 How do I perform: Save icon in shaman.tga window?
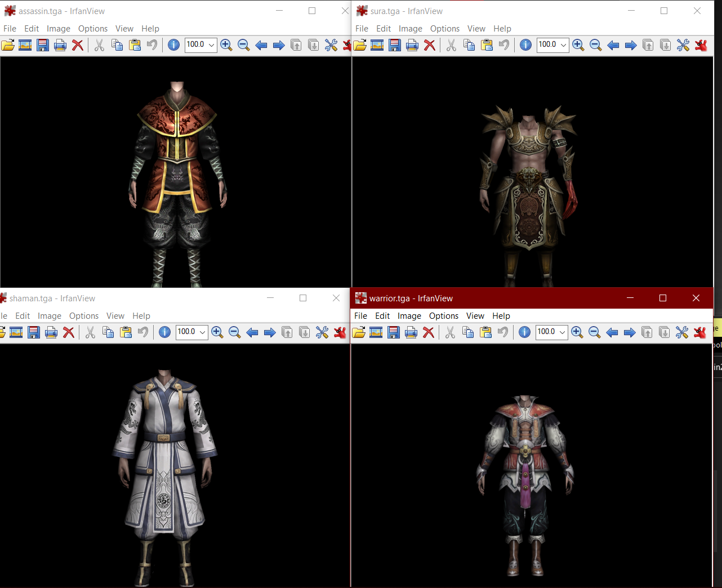coord(34,332)
